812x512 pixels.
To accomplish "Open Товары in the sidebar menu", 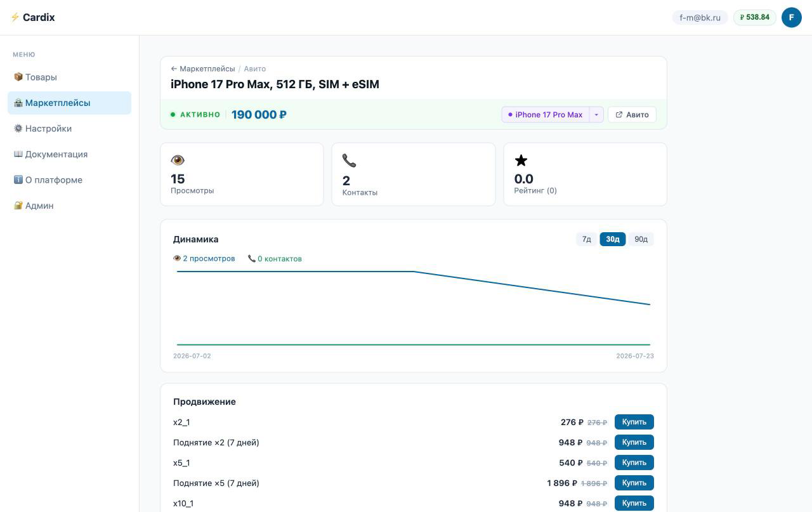I will [x=70, y=77].
